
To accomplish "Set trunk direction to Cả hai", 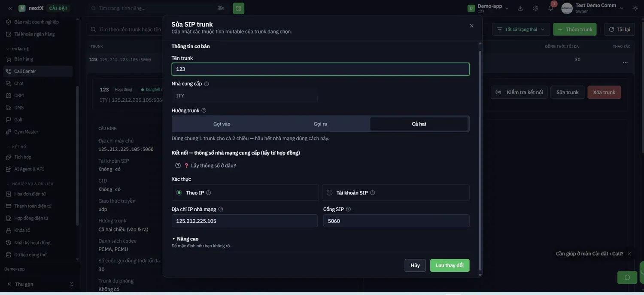I will pyautogui.click(x=419, y=124).
